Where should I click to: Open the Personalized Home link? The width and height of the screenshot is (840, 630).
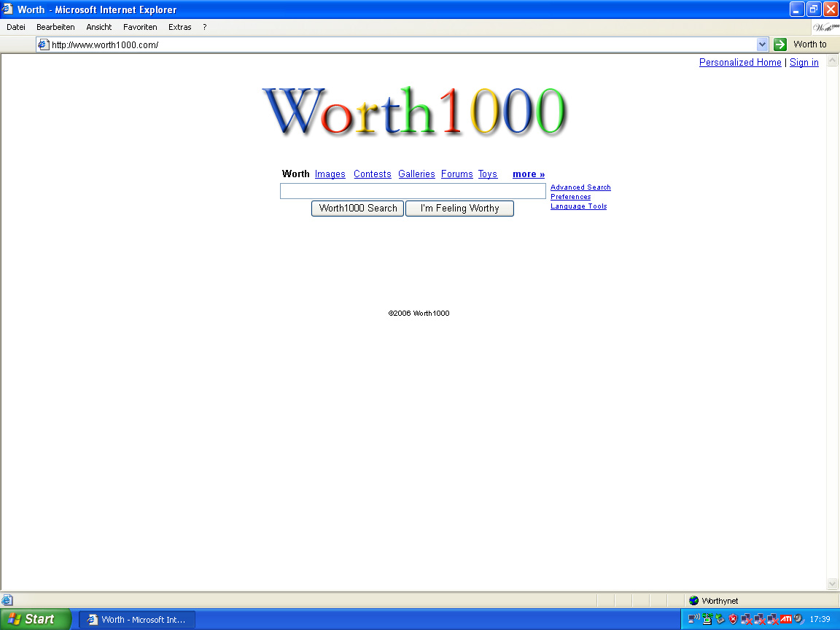[x=740, y=62]
